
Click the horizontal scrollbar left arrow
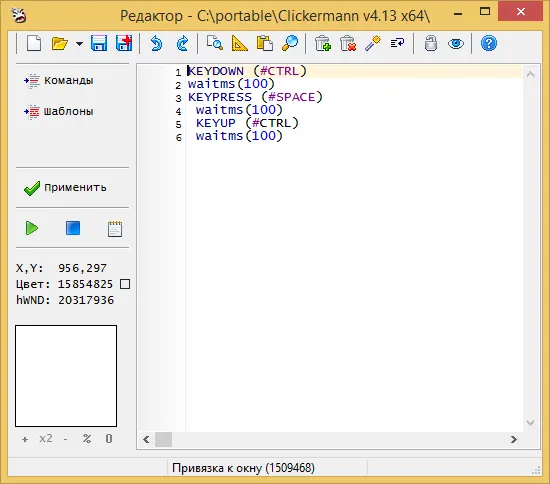[x=147, y=439]
